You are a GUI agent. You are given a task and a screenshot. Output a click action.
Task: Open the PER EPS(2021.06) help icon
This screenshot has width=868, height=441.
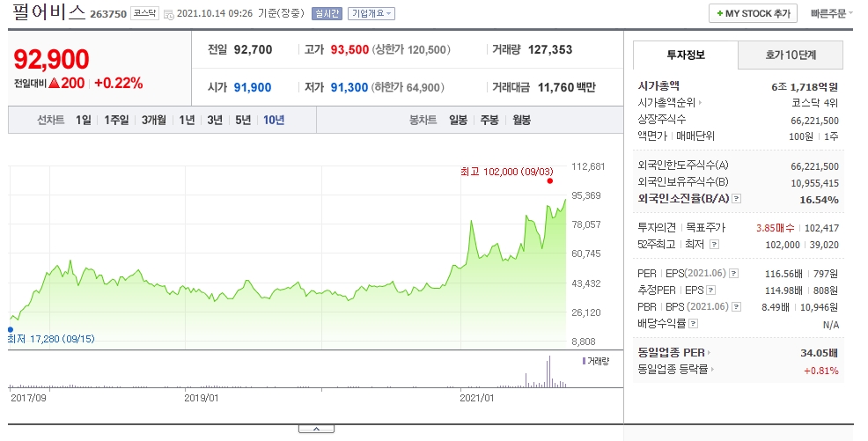pyautogui.click(x=734, y=274)
